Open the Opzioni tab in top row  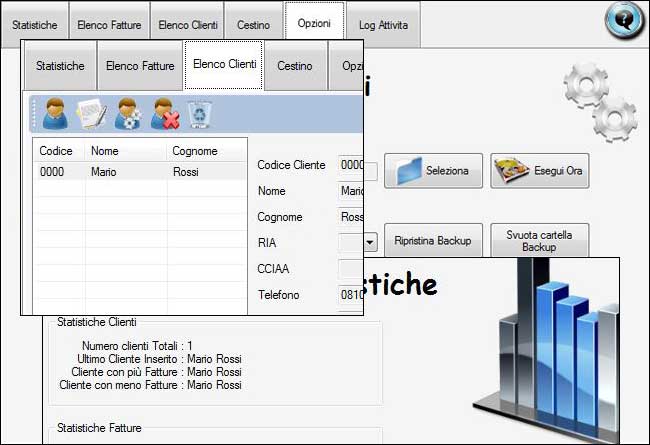pyautogui.click(x=314, y=23)
